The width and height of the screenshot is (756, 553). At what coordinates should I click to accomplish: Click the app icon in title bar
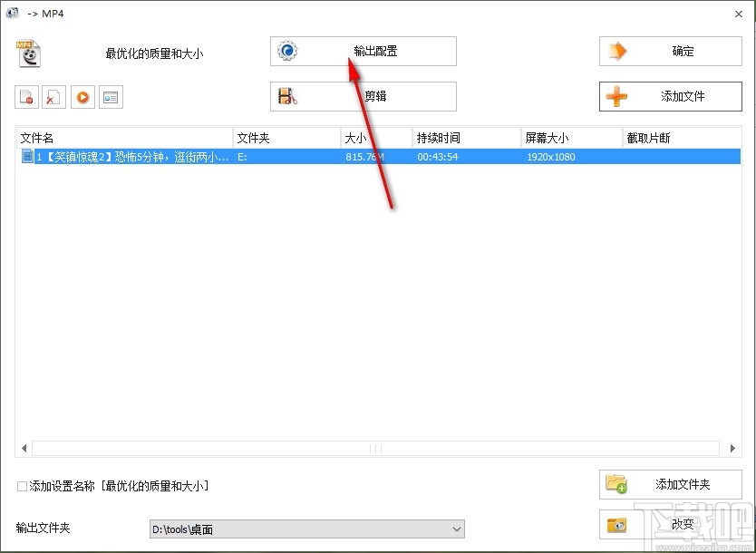coord(12,13)
